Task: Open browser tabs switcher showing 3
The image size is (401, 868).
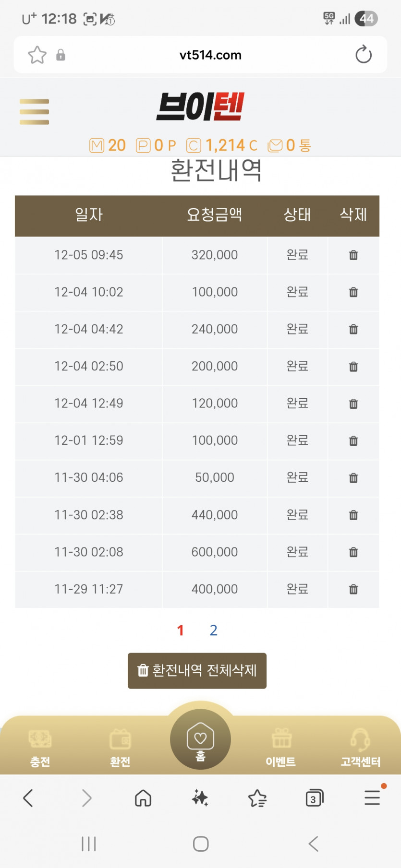Action: 314,798
